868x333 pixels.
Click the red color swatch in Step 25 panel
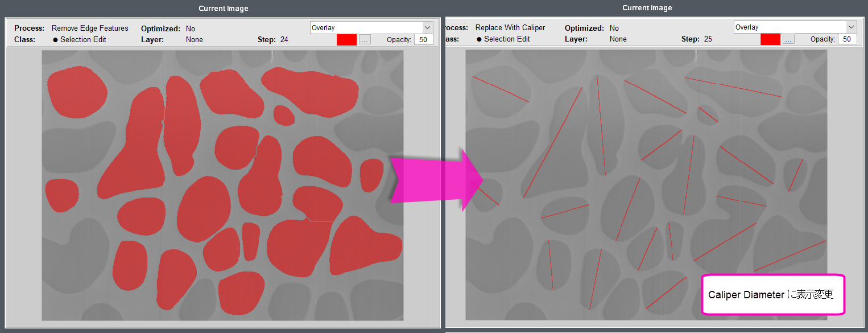[770, 39]
